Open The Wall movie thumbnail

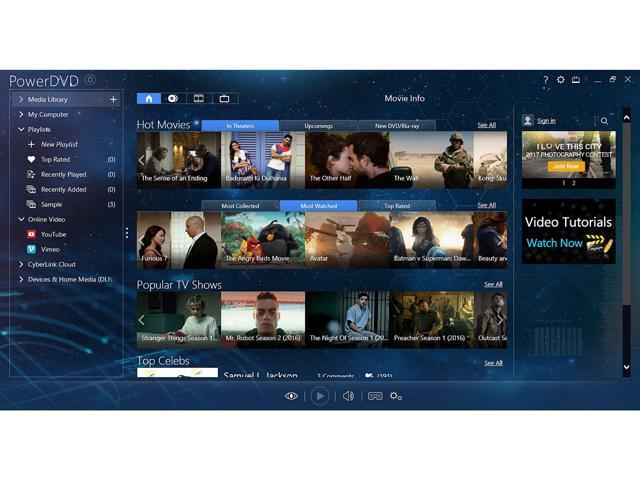(x=431, y=160)
